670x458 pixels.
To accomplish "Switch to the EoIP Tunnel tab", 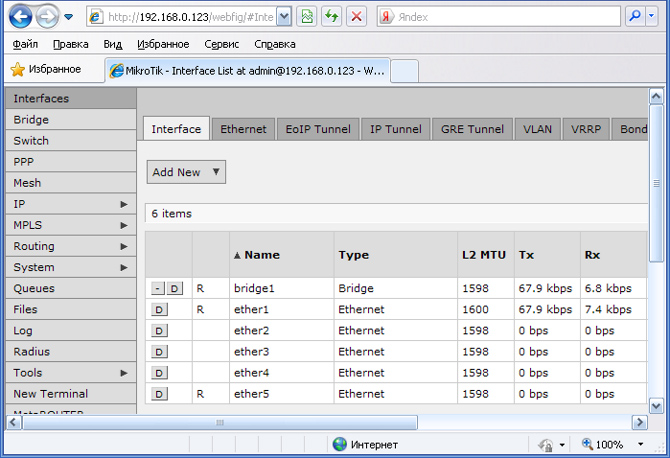I will (317, 129).
